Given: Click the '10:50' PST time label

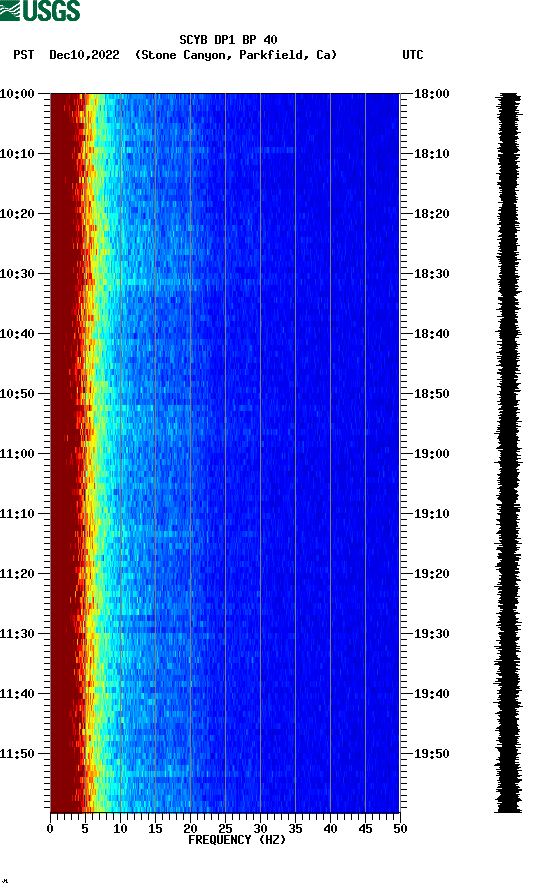Looking at the screenshot, I should 17,394.
